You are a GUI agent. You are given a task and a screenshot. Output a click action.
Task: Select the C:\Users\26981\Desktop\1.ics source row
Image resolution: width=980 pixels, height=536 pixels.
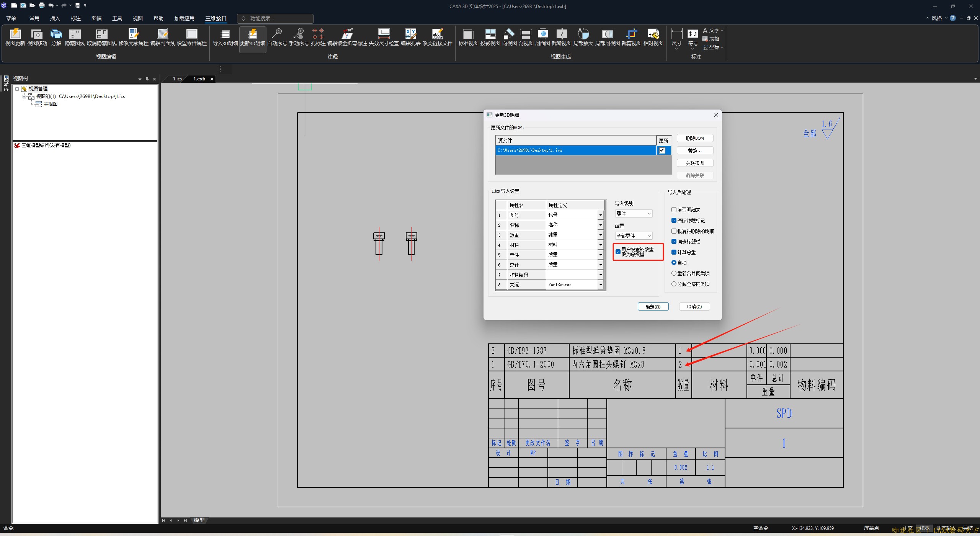coord(575,150)
